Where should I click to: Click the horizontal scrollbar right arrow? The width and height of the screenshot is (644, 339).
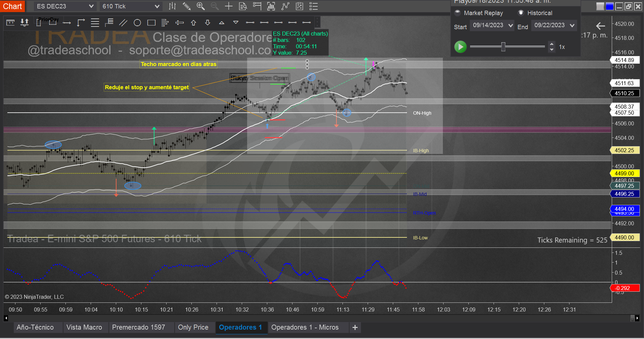click(637, 318)
